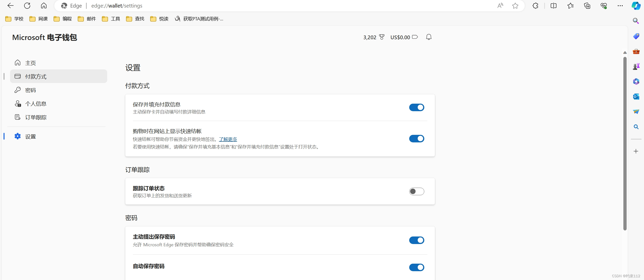
Task: Click the notification bell icon
Action: tap(429, 37)
